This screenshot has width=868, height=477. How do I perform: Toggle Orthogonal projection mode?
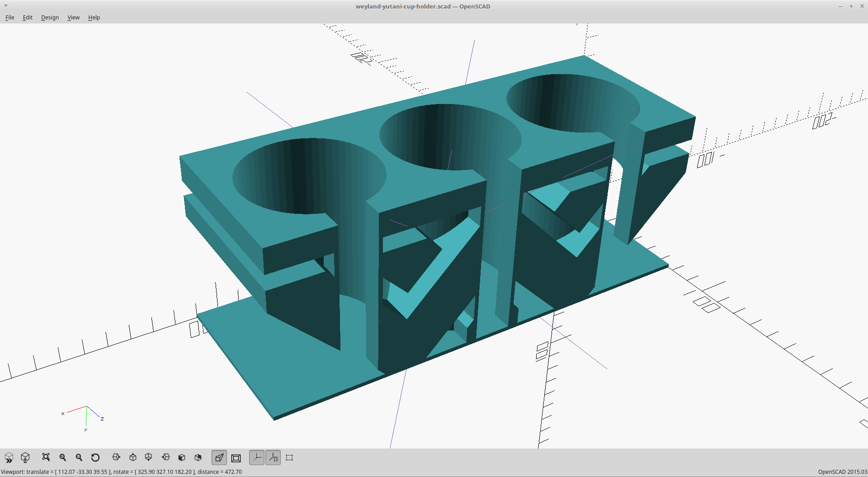[236, 458]
